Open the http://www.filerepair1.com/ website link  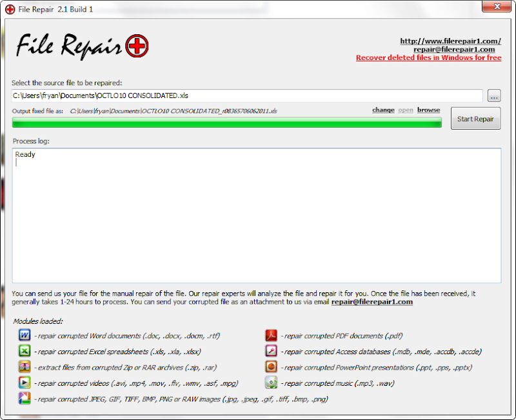pyautogui.click(x=450, y=41)
